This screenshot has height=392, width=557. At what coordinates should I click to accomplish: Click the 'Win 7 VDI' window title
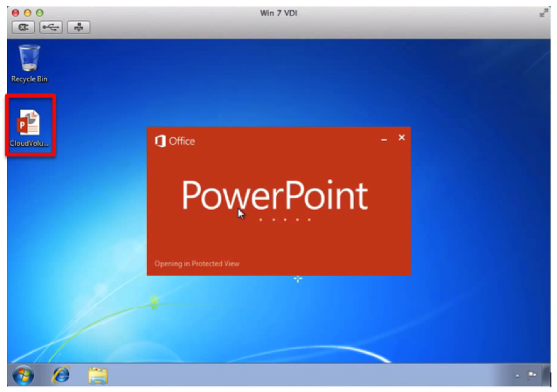pyautogui.click(x=278, y=13)
